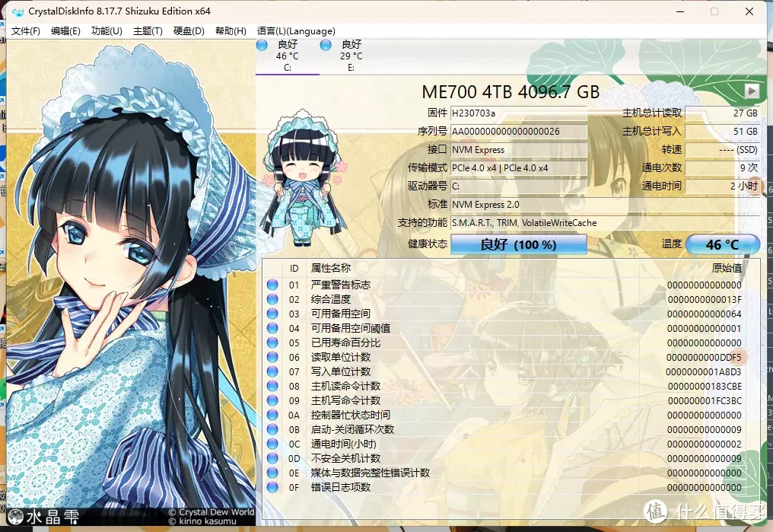Click the total host writes value 51 GB

pyautogui.click(x=722, y=132)
